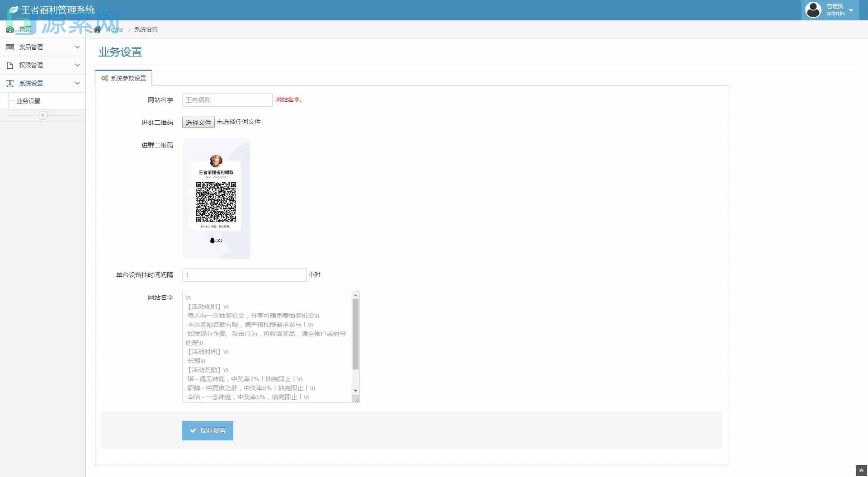Click the 系统设置 text icon
The image size is (868, 477).
(x=10, y=83)
